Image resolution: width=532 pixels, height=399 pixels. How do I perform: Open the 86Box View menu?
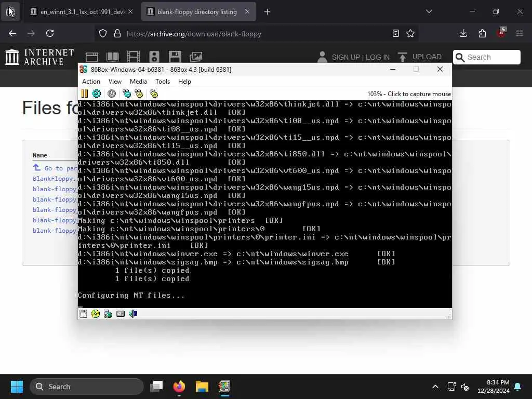pyautogui.click(x=115, y=82)
